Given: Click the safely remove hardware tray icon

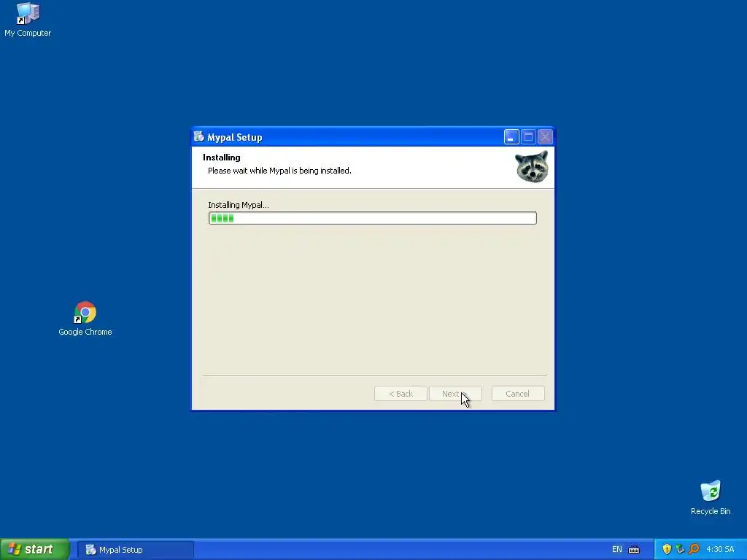Looking at the screenshot, I should point(681,550).
